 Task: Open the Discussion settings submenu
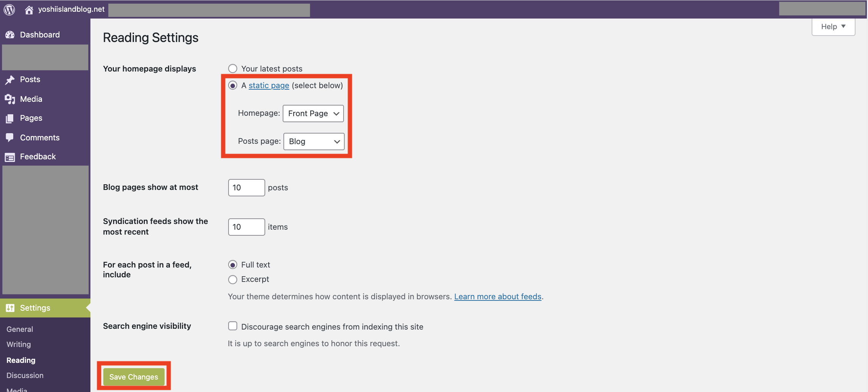(25, 375)
